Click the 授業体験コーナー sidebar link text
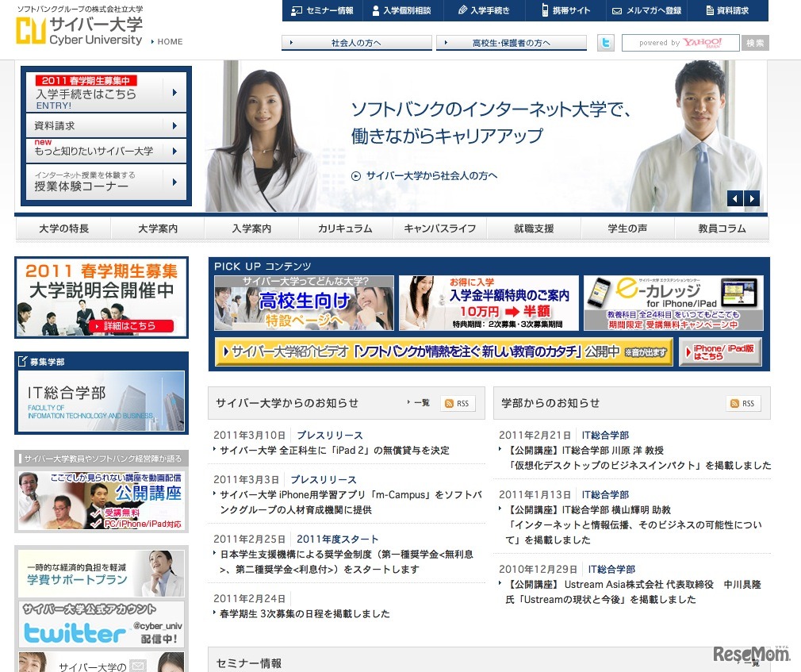The image size is (801, 672). (81, 186)
